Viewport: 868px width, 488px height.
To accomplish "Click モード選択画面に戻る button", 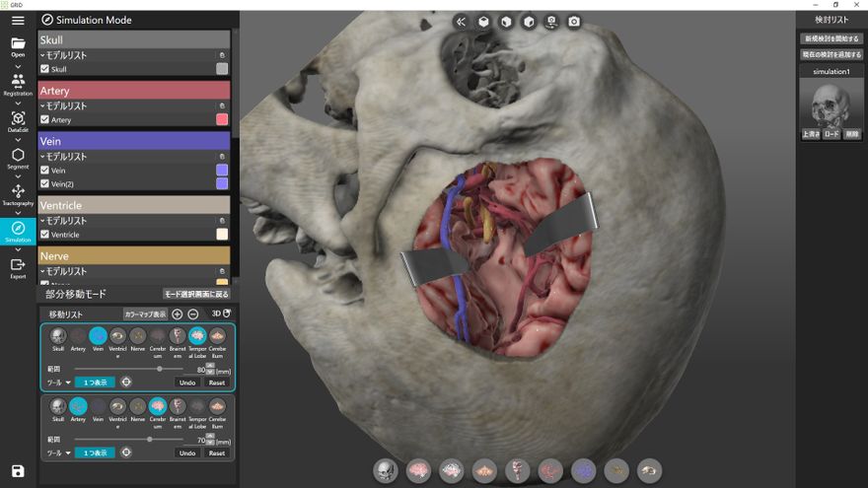I will point(196,294).
